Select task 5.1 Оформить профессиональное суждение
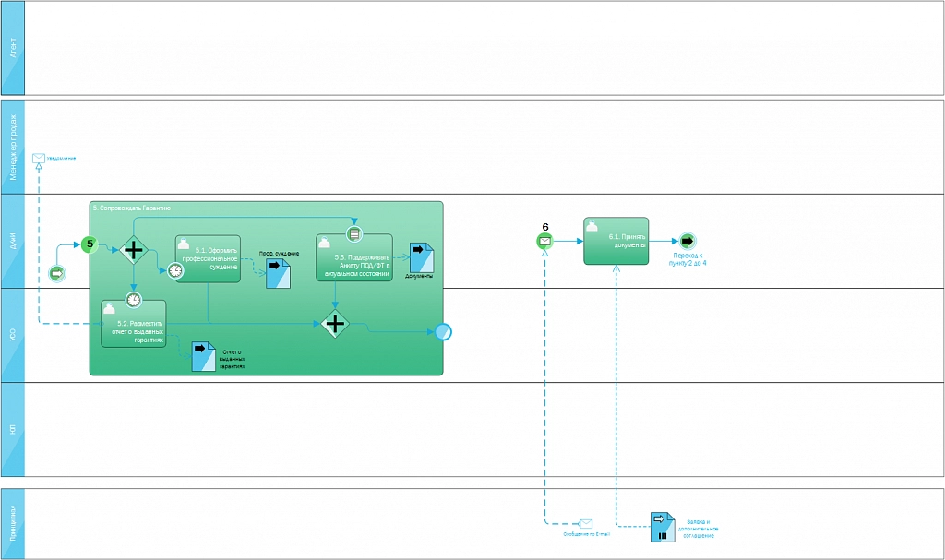The height and width of the screenshot is (560, 945). [209, 259]
